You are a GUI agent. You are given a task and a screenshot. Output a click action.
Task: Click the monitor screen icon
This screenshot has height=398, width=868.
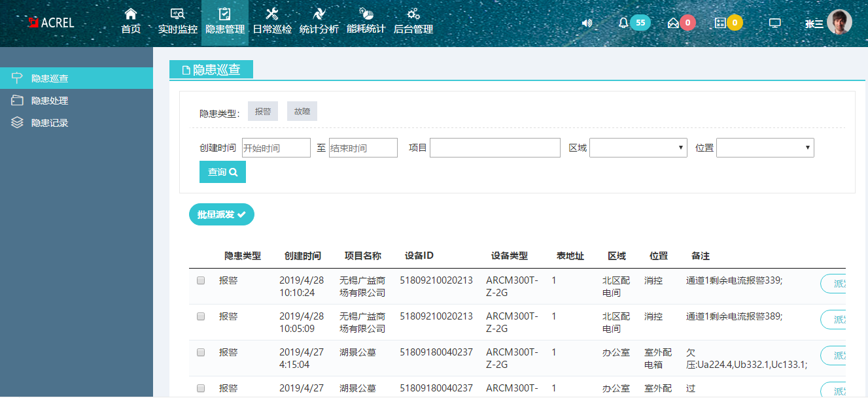click(775, 23)
